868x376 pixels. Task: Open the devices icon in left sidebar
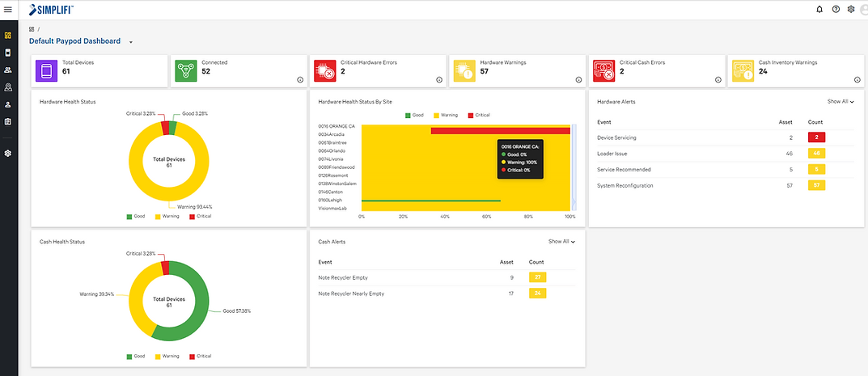(x=8, y=53)
